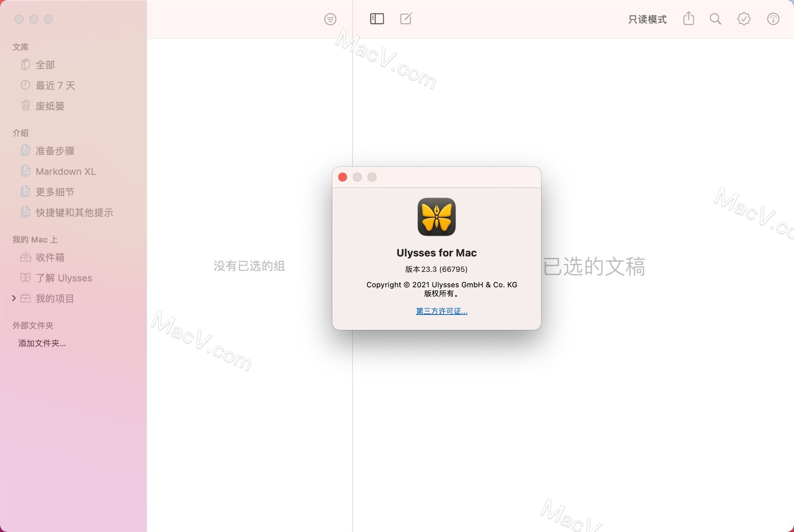Expand 我的项目 tree item
The width and height of the screenshot is (794, 532).
pos(13,298)
